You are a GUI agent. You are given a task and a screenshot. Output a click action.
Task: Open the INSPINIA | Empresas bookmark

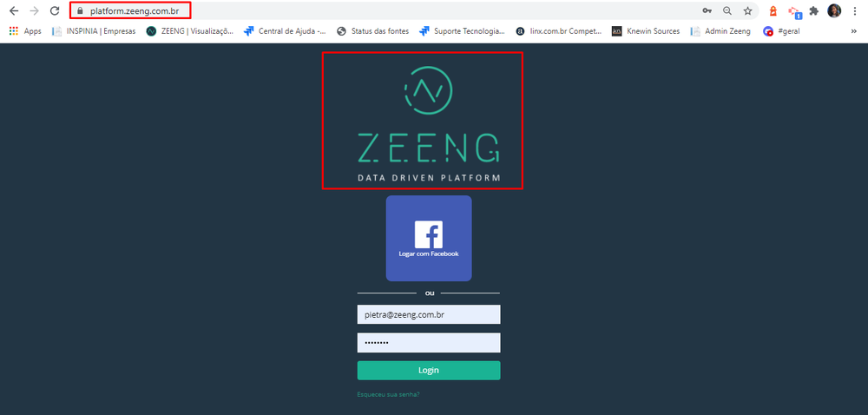[x=94, y=31]
